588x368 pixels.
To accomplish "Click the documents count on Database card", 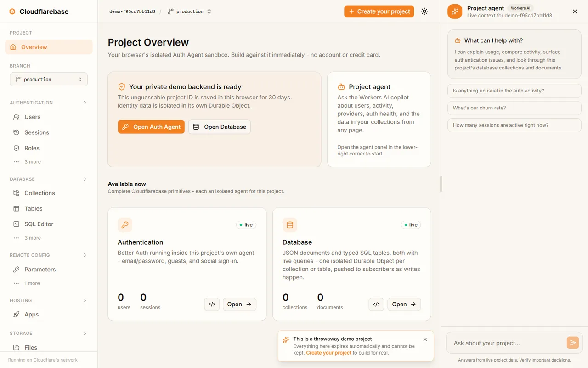I will 330,301.
